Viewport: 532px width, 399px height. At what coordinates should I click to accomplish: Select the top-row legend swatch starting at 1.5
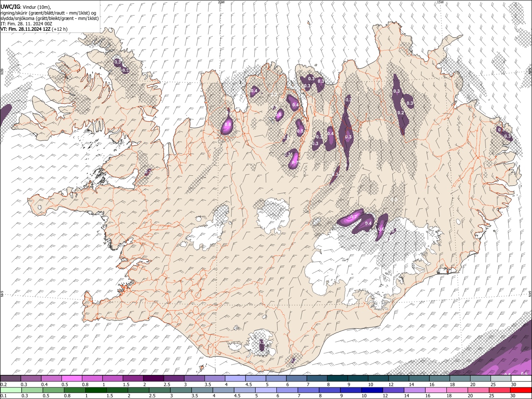pos(133,378)
